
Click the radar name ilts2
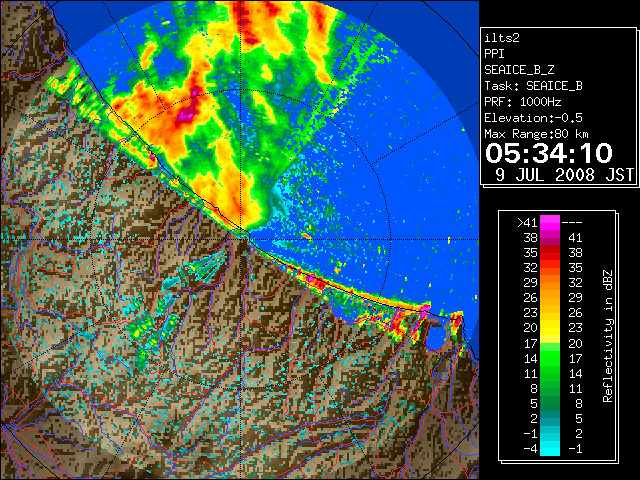502,38
